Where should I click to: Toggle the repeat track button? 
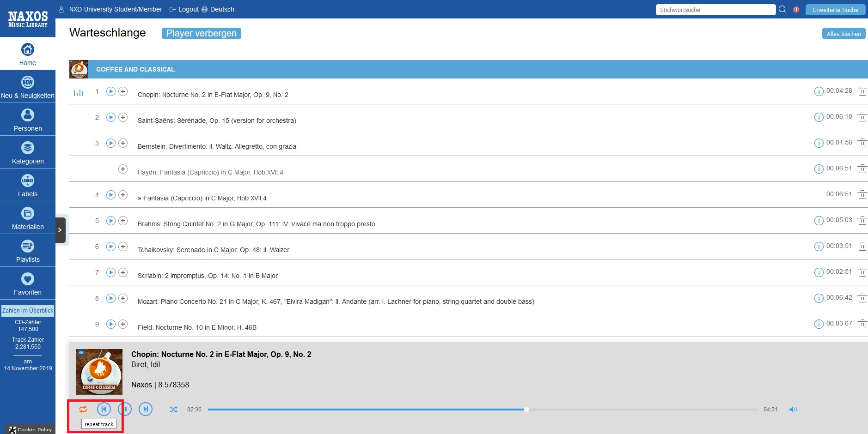83,409
